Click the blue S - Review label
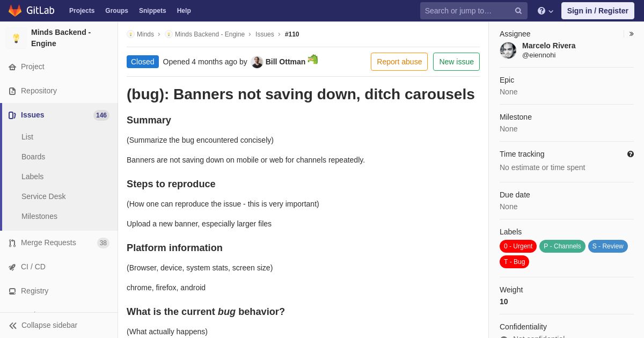This screenshot has height=338, width=644. tap(608, 246)
